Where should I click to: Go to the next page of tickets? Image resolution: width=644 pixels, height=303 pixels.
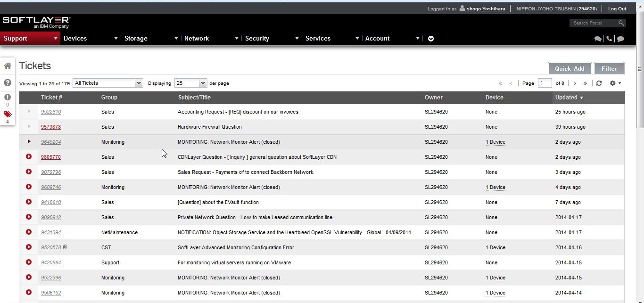[x=575, y=83]
